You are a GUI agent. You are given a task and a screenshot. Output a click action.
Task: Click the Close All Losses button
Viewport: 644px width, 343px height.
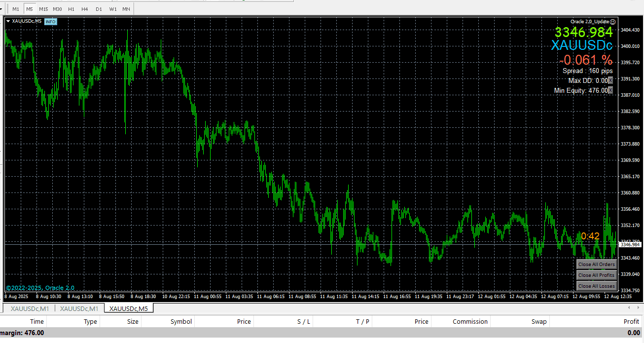click(x=597, y=286)
